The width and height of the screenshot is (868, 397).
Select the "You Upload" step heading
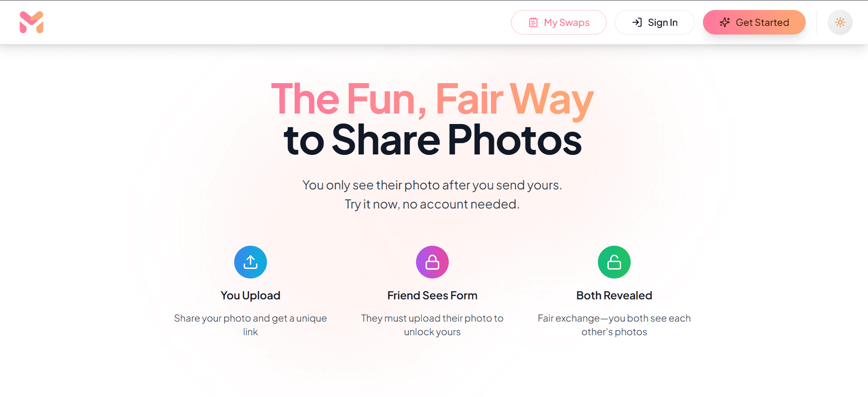click(x=251, y=296)
